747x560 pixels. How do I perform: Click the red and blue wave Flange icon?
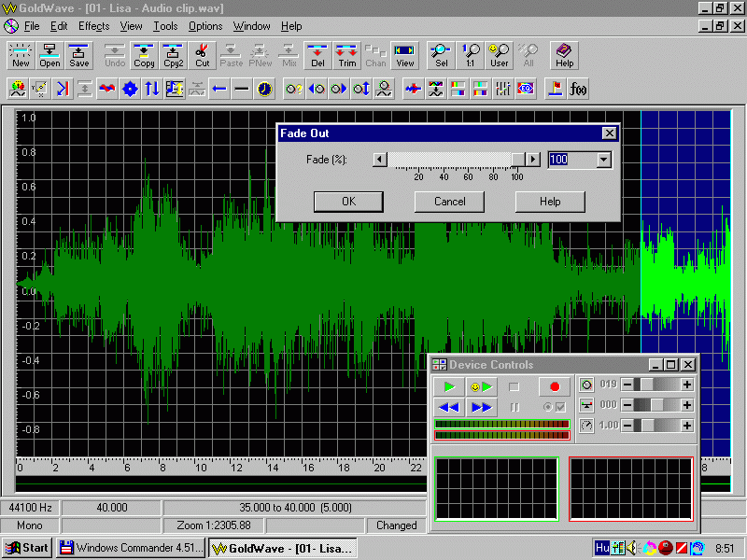(107, 89)
